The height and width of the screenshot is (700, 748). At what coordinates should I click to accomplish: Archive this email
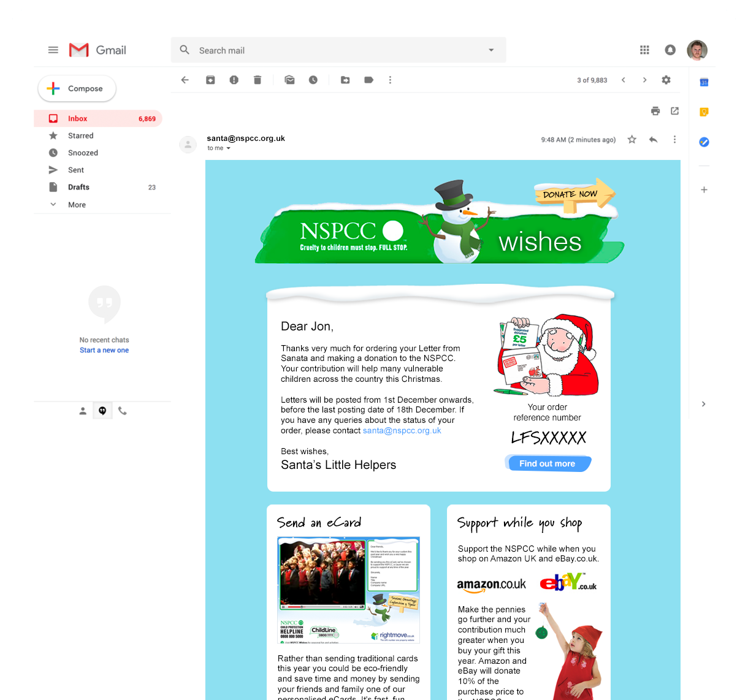(210, 80)
